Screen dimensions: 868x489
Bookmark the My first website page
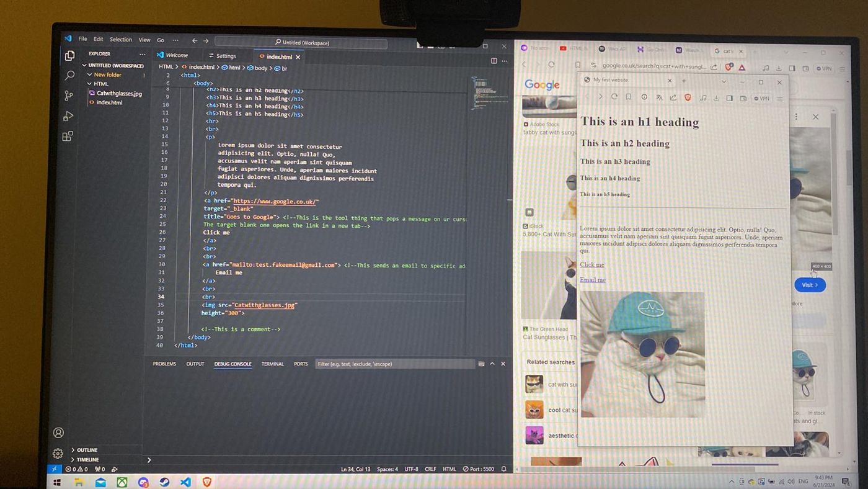(x=628, y=97)
